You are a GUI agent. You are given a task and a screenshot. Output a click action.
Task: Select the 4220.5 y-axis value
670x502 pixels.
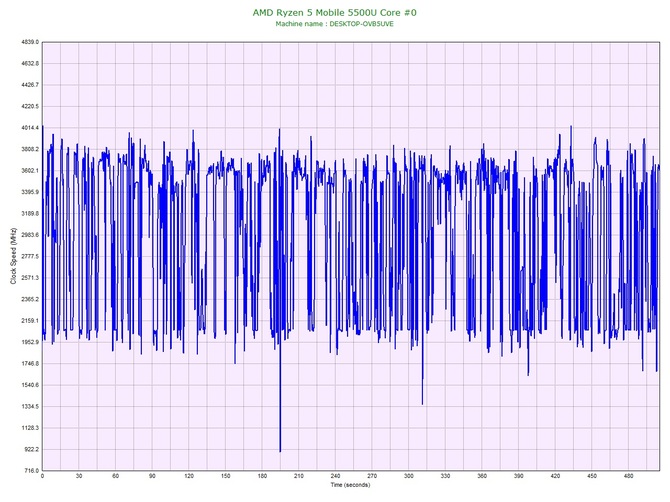tap(29, 106)
